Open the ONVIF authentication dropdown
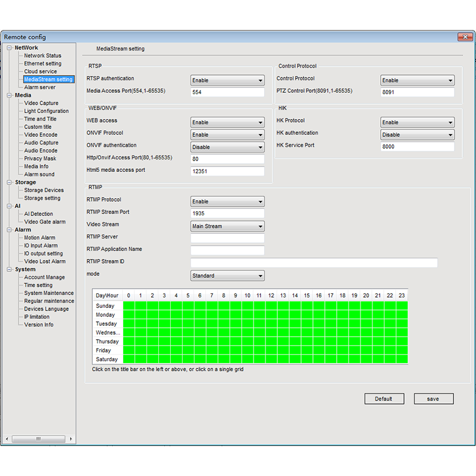The width and height of the screenshot is (476, 476). [x=227, y=147]
